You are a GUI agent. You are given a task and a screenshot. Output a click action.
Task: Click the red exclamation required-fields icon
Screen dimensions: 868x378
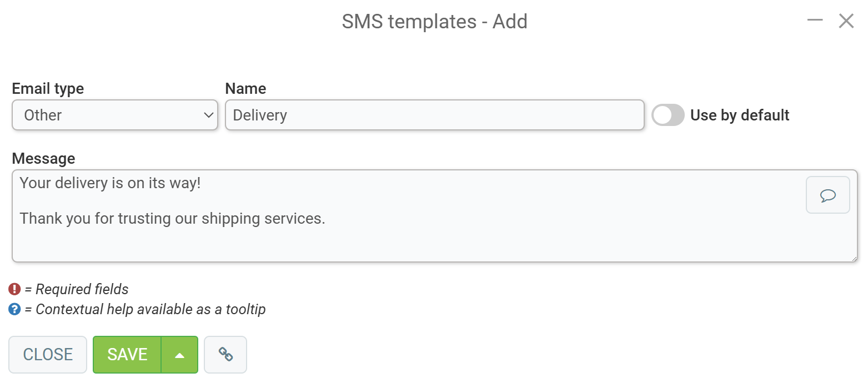(14, 289)
